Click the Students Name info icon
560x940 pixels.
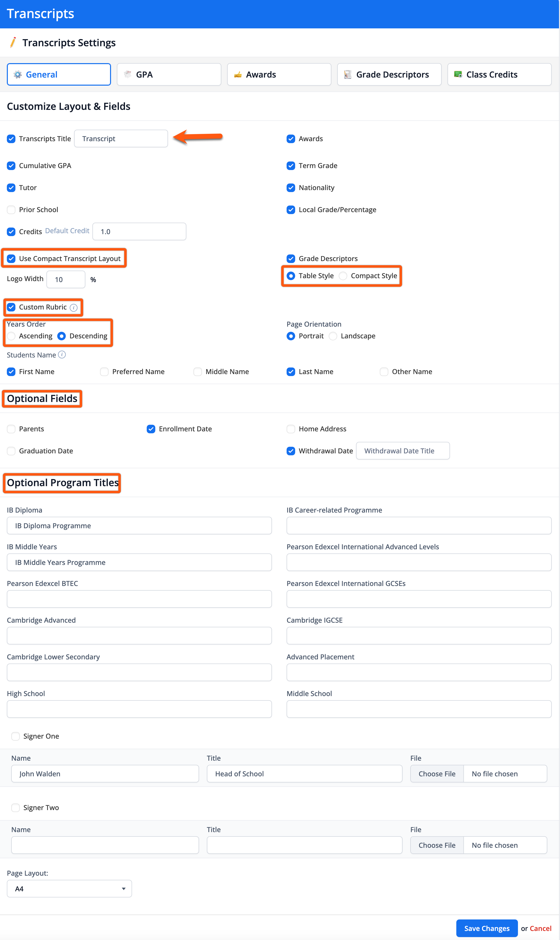(62, 355)
